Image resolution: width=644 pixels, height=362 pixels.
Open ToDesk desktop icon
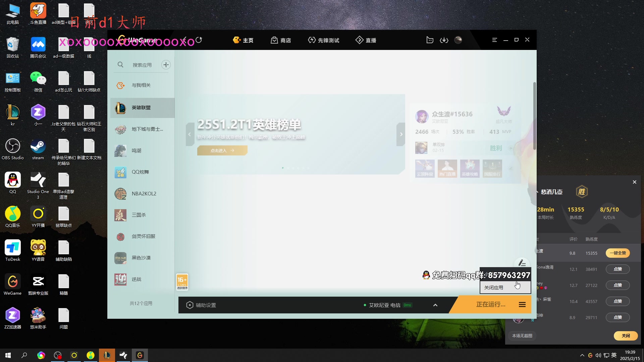(13, 251)
